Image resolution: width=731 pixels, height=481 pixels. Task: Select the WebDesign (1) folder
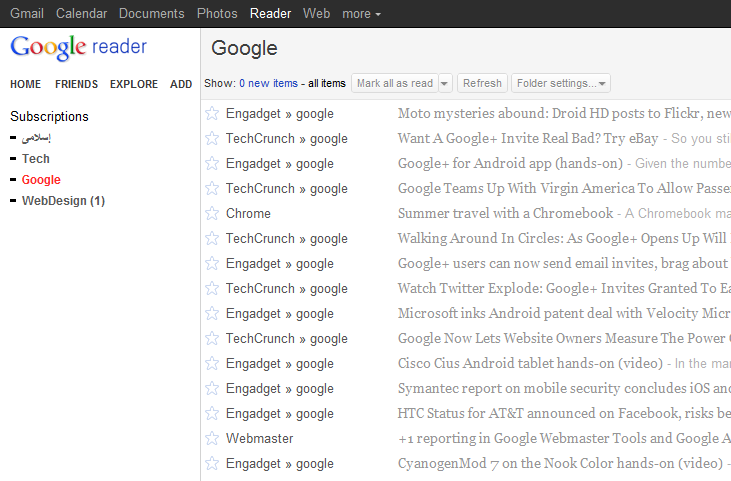[63, 201]
